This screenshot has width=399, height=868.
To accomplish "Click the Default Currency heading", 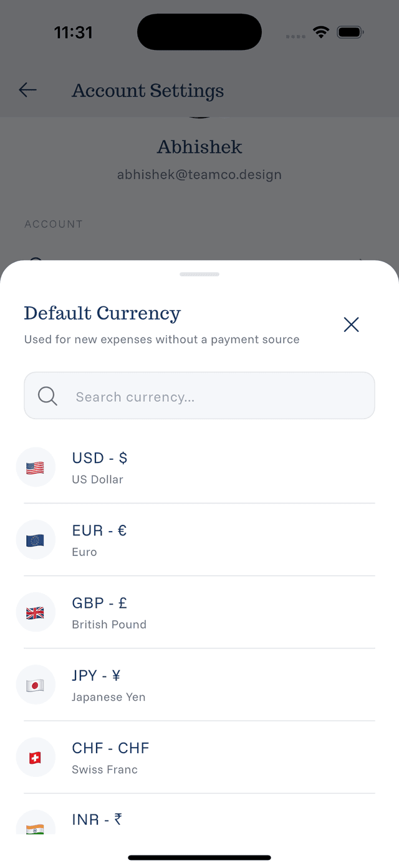I will (x=102, y=313).
